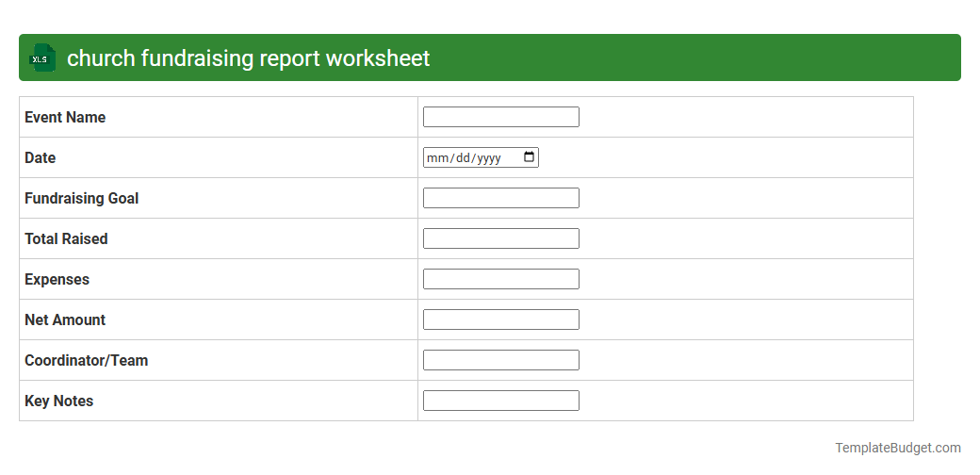980x475 pixels.
Task: Click the 'Date' row label
Action: tap(40, 157)
